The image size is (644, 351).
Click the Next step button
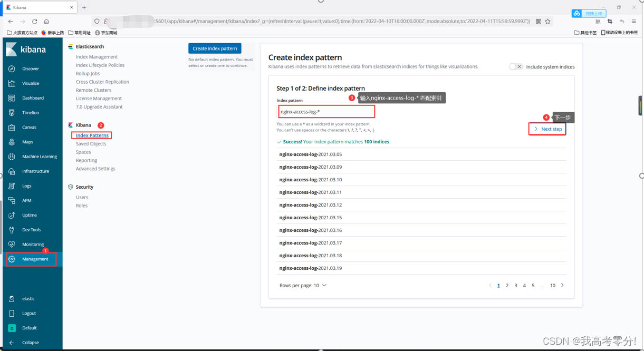(547, 129)
